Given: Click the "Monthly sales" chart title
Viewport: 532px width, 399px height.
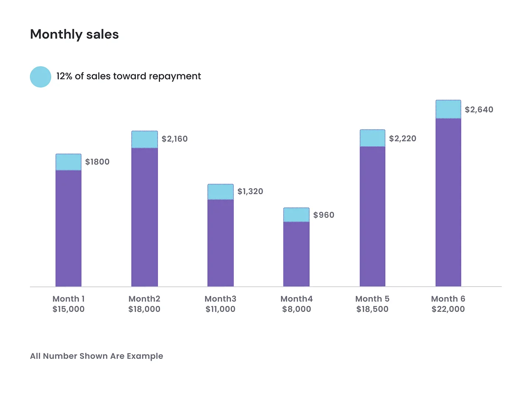Looking at the screenshot, I should pos(74,34).
